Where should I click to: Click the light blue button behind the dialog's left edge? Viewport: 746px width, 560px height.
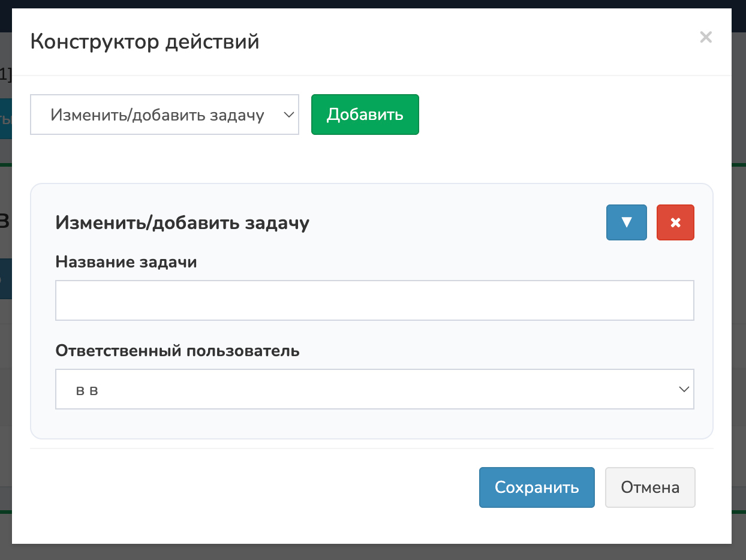[5, 119]
